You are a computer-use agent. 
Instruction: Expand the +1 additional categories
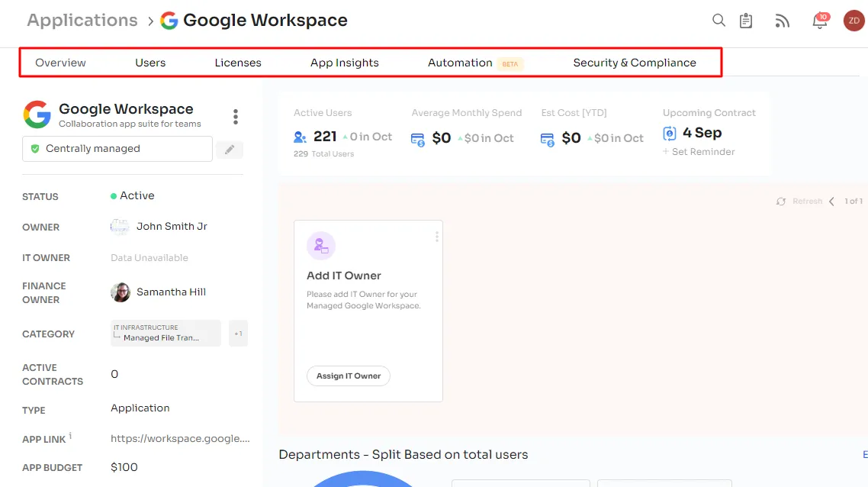click(x=238, y=334)
